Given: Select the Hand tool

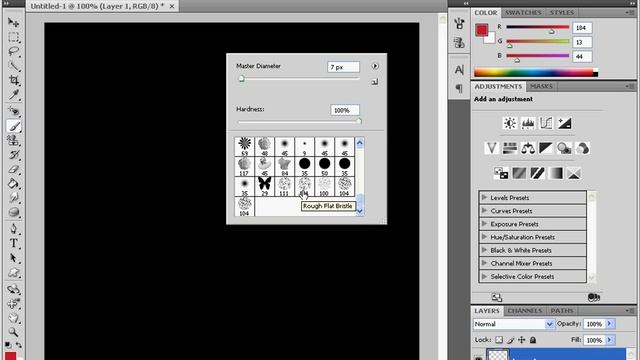Looking at the screenshot, I should [13, 318].
